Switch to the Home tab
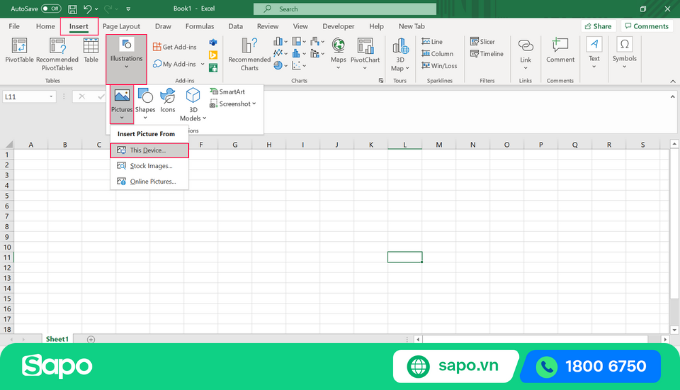Viewport: 680px width, 390px height. [x=46, y=26]
